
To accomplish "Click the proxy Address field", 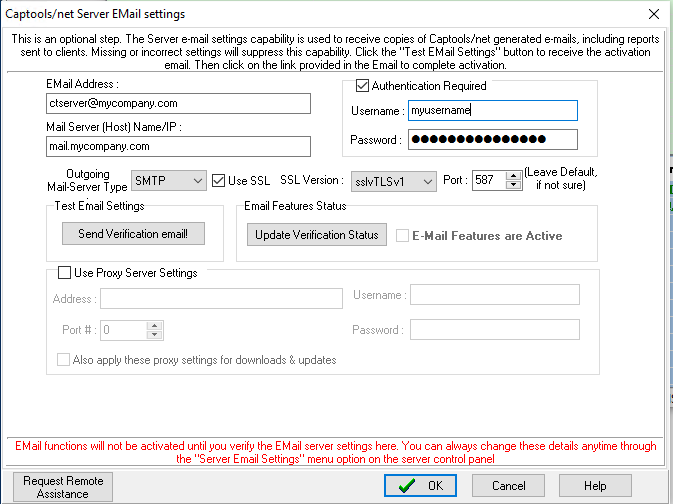I will (x=221, y=298).
